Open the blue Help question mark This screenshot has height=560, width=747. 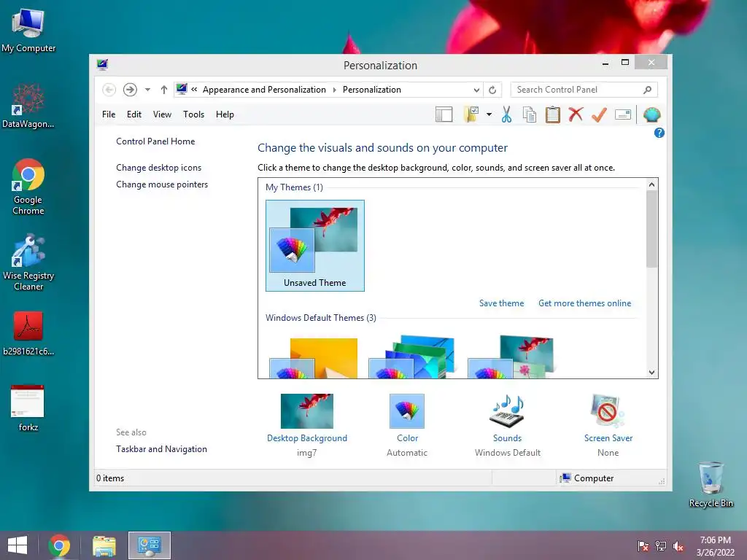pos(659,133)
